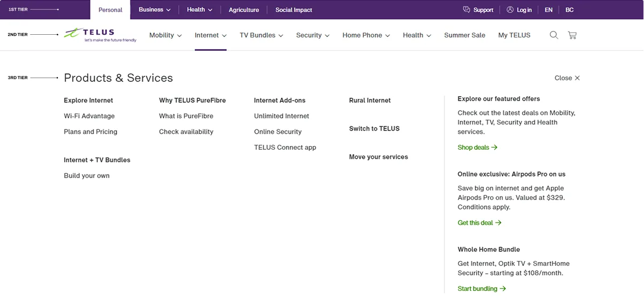The height and width of the screenshot is (307, 644).
Task: Open Unlimited Internet link
Action: coord(281,116)
